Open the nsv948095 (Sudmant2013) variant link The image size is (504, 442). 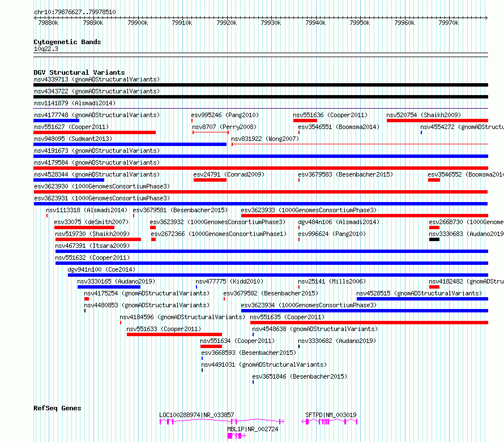pyautogui.click(x=73, y=139)
